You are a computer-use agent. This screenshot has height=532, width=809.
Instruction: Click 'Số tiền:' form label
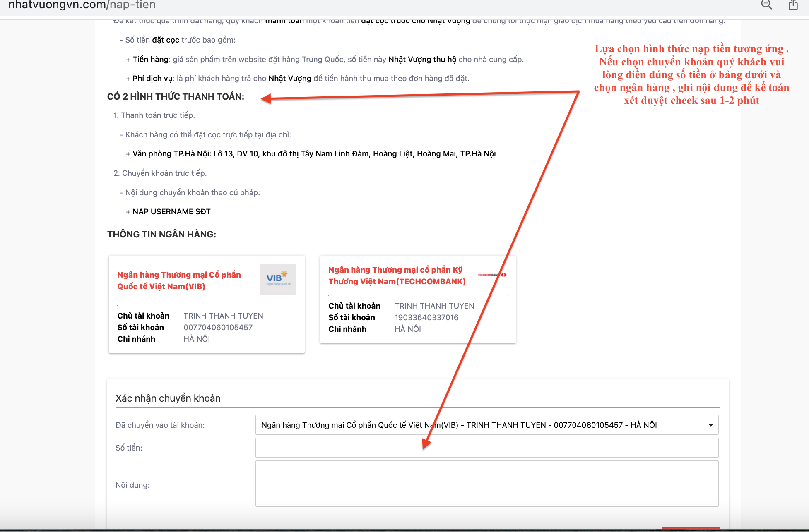tap(129, 448)
